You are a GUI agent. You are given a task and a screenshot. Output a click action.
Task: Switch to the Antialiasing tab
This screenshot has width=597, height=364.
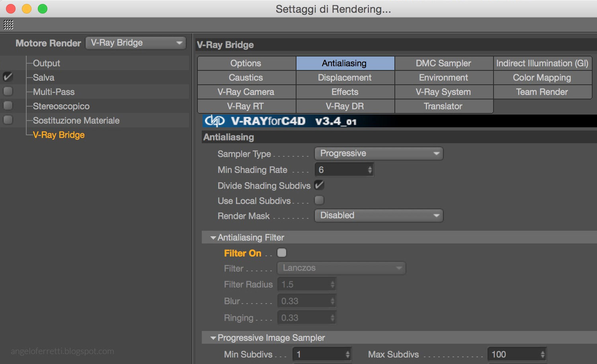tap(345, 63)
